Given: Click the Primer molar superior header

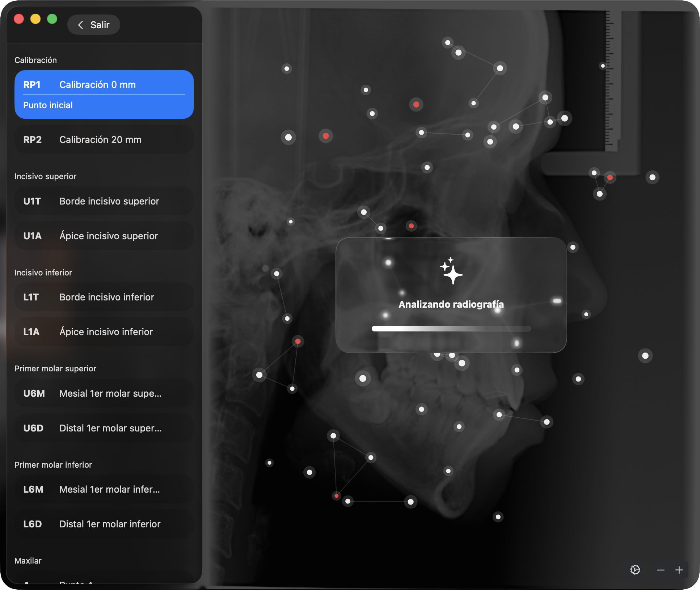Looking at the screenshot, I should [55, 368].
